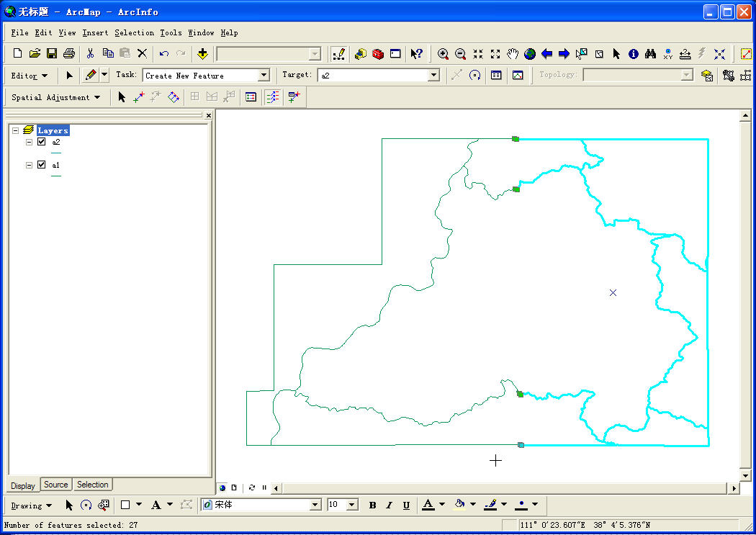Click the font color swatch
This screenshot has width=756, height=535.
pyautogui.click(x=428, y=505)
